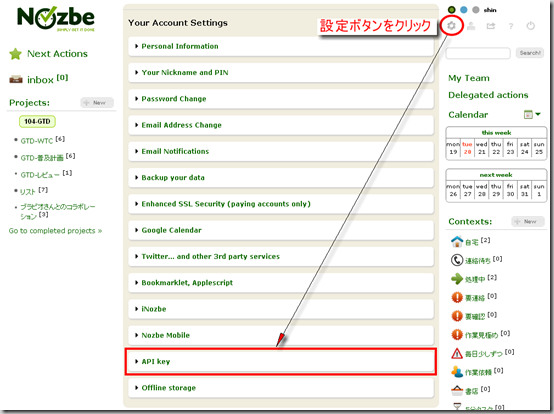Select sat 31 in next week
The image size is (554, 414).
click(x=525, y=190)
